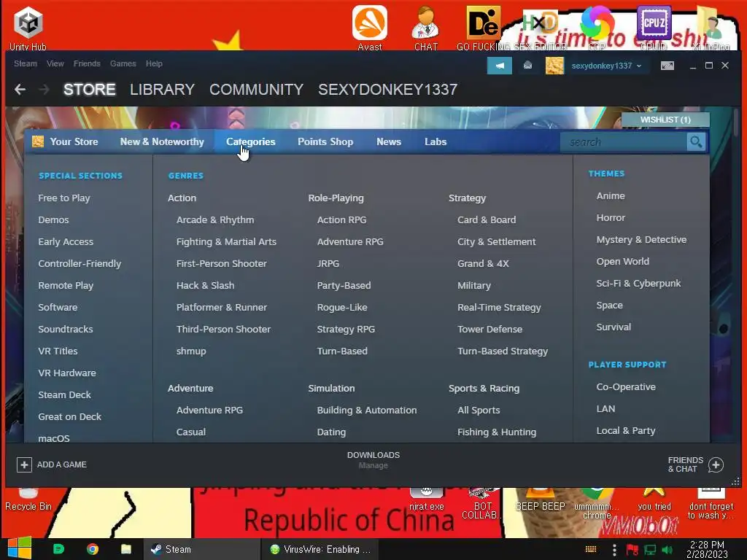
Task: Open the Labs store link
Action: click(436, 141)
